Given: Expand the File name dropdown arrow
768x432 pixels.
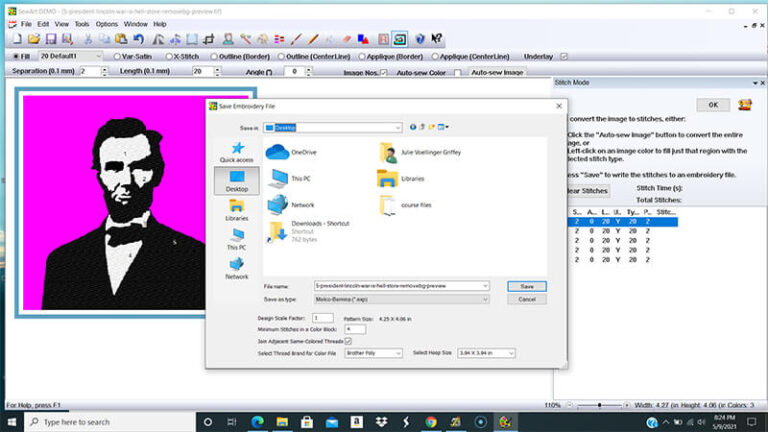Looking at the screenshot, I should (485, 286).
